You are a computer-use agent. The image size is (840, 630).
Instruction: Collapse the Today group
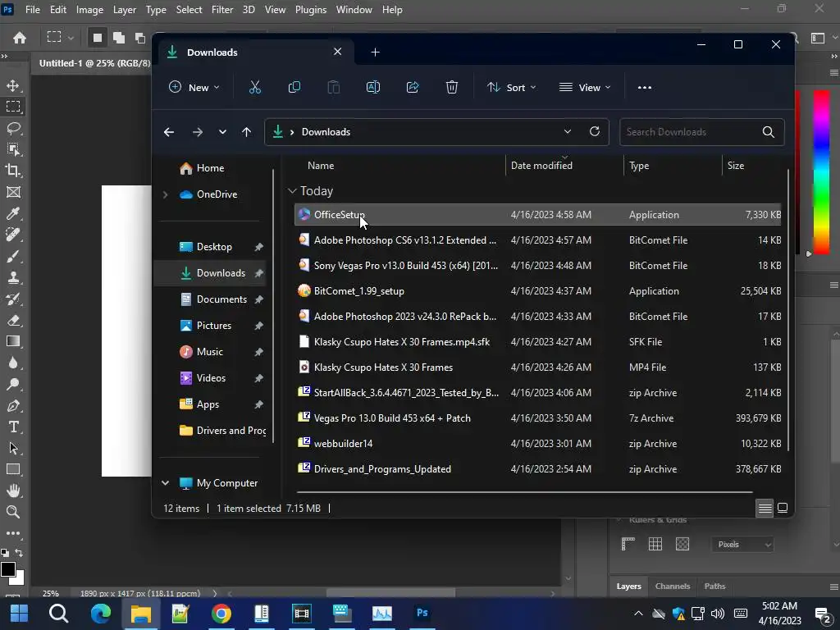coord(292,191)
